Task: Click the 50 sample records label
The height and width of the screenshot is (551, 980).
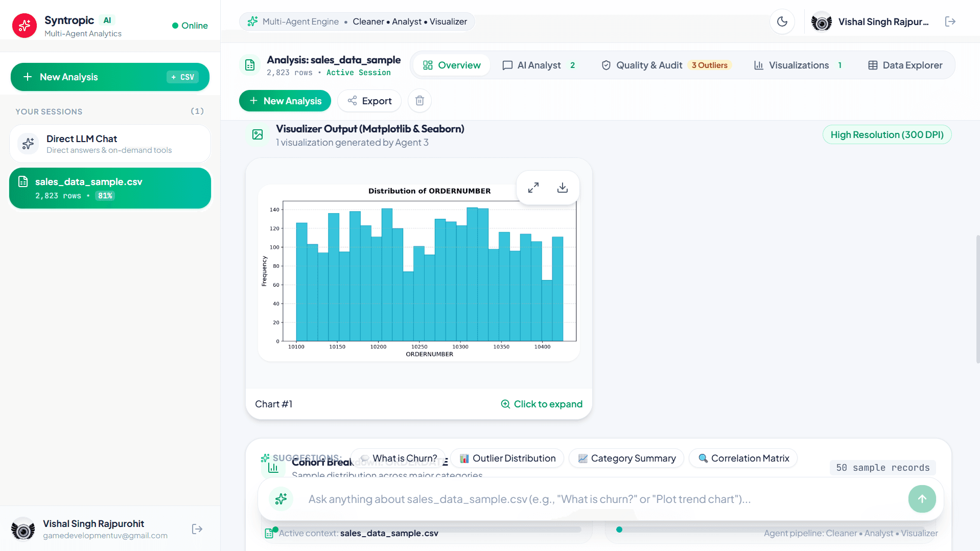Action: pos(883,468)
